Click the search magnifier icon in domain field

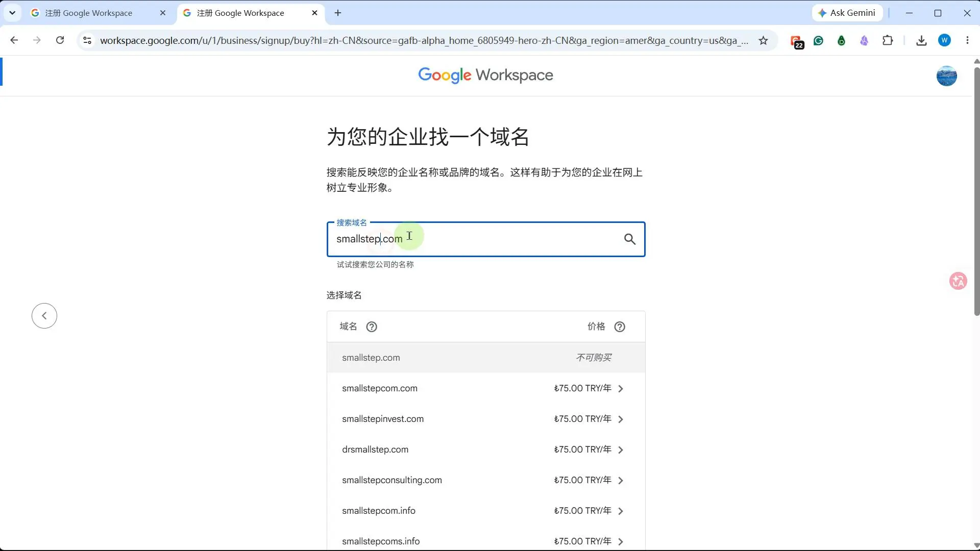[x=630, y=239]
